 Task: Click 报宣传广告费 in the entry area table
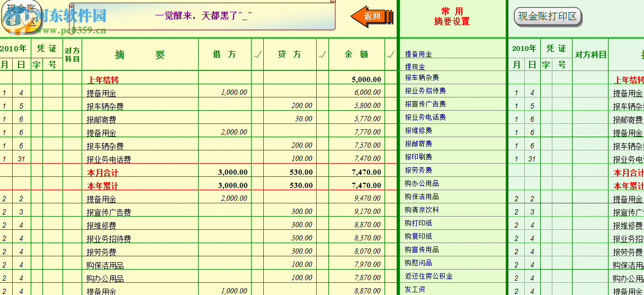109,212
